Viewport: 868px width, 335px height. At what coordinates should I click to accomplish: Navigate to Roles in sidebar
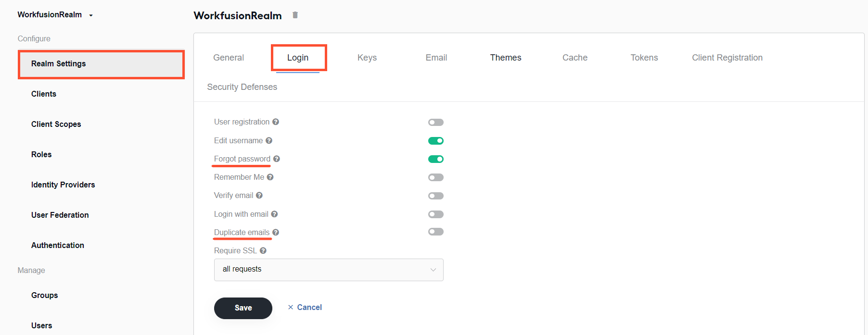[41, 155]
